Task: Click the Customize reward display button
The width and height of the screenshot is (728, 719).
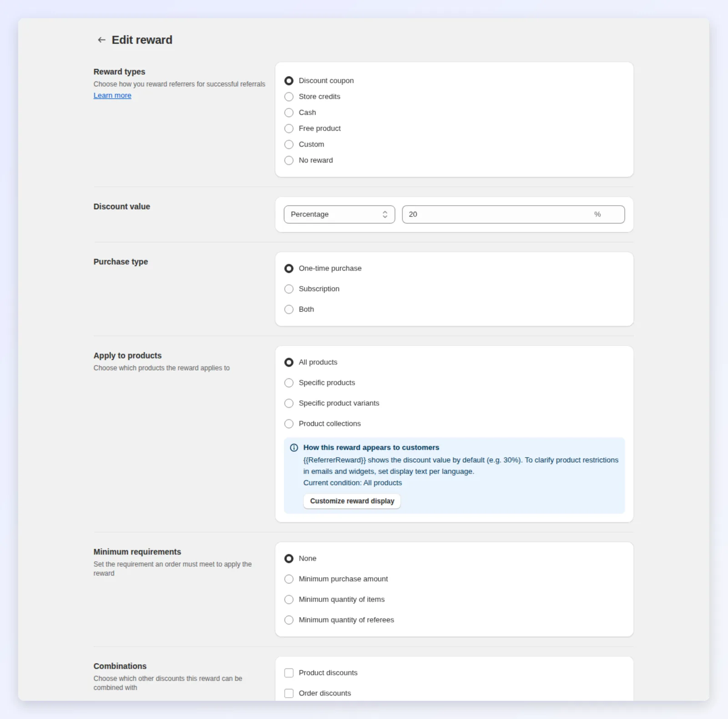Action: coord(352,501)
